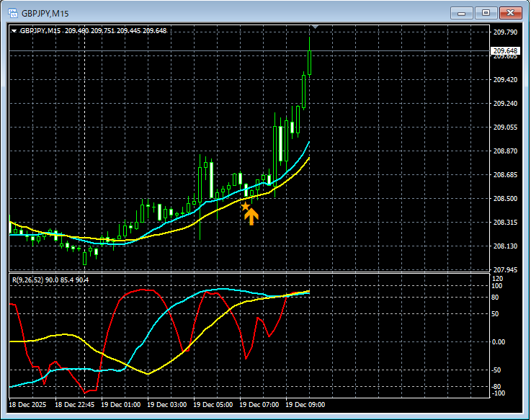The width and height of the screenshot is (531, 420).
Task: Click the gray chart shift triangle marker
Action: coord(314,27)
